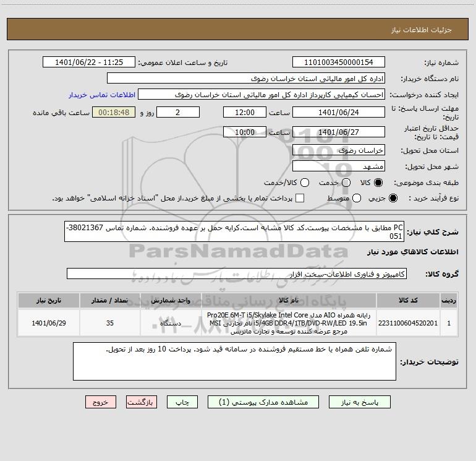Image resolution: width=476 pixels, height=461 pixels.
Task: Click the استان محل تحویل label
Action: [430, 150]
